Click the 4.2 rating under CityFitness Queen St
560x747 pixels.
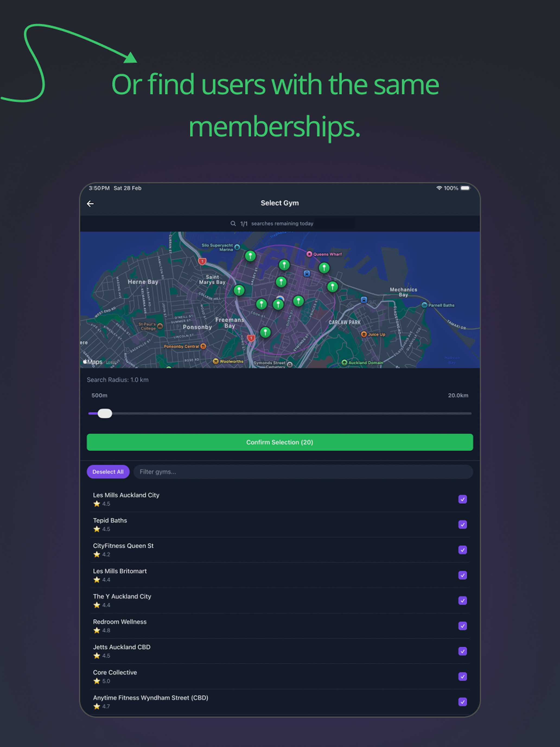(106, 555)
